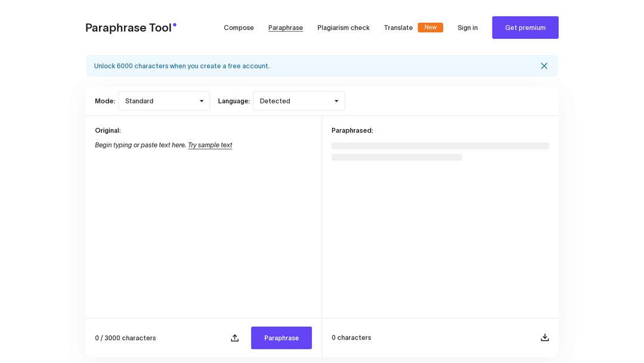The height and width of the screenshot is (363, 644).
Task: Open the Plagiarism check page
Action: (343, 27)
